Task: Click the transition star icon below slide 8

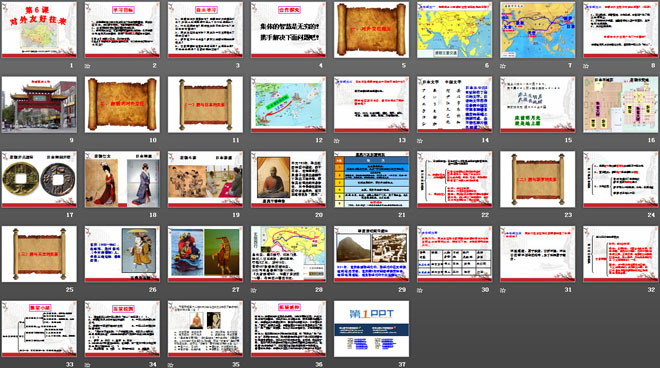Action: (x=586, y=66)
